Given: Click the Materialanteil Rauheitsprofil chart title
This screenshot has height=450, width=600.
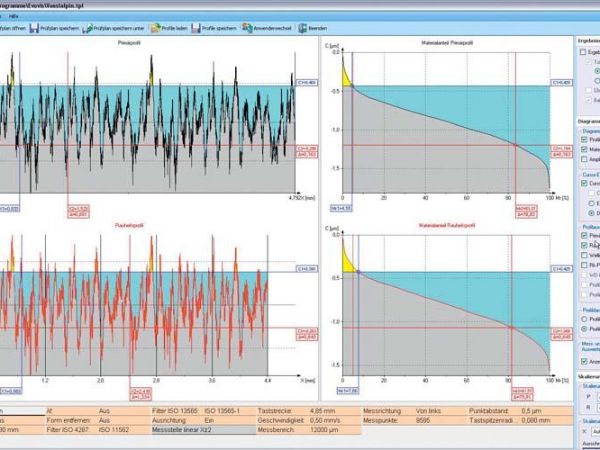Looking at the screenshot, I should 447,225.
